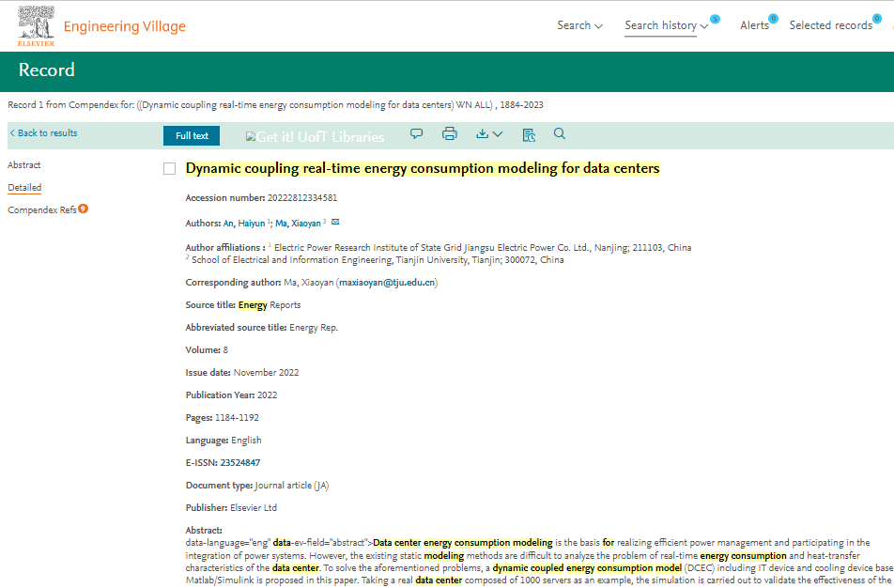Click the pages value 1184-1192

(237, 417)
